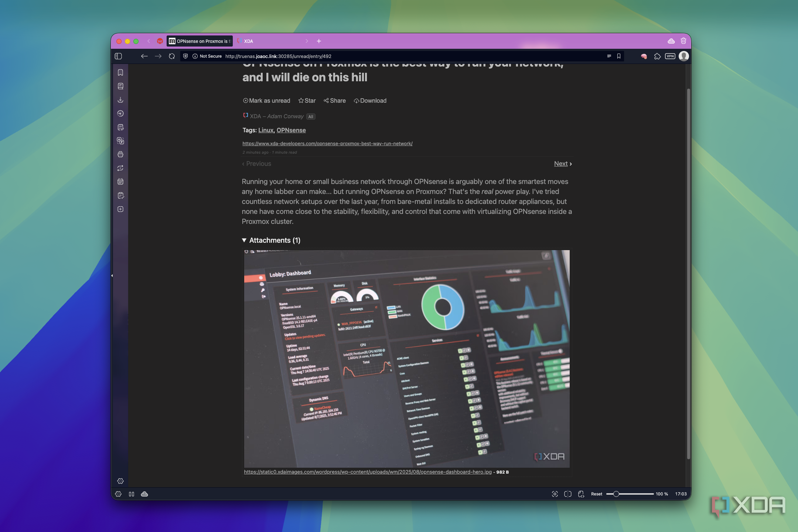The height and width of the screenshot is (532, 798).
Task: Open the sidebar settings gear icon
Action: pos(120,481)
